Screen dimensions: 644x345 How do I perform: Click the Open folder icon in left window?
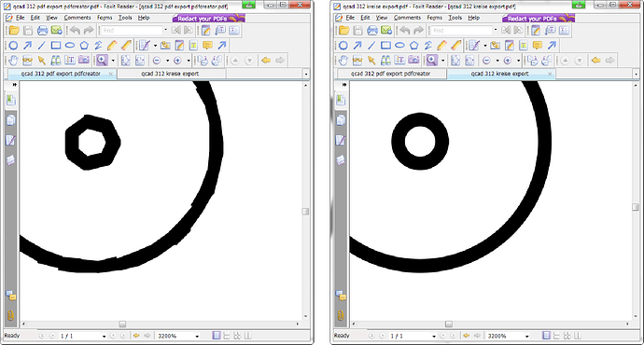coord(14,31)
